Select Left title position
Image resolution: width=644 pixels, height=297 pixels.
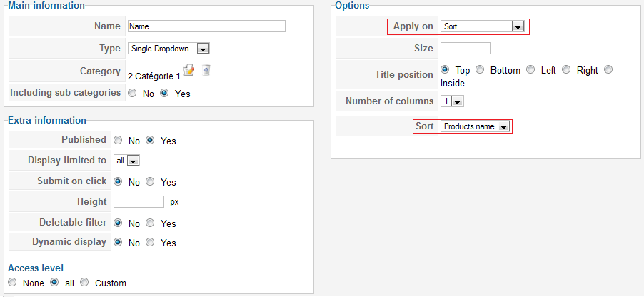pos(530,70)
